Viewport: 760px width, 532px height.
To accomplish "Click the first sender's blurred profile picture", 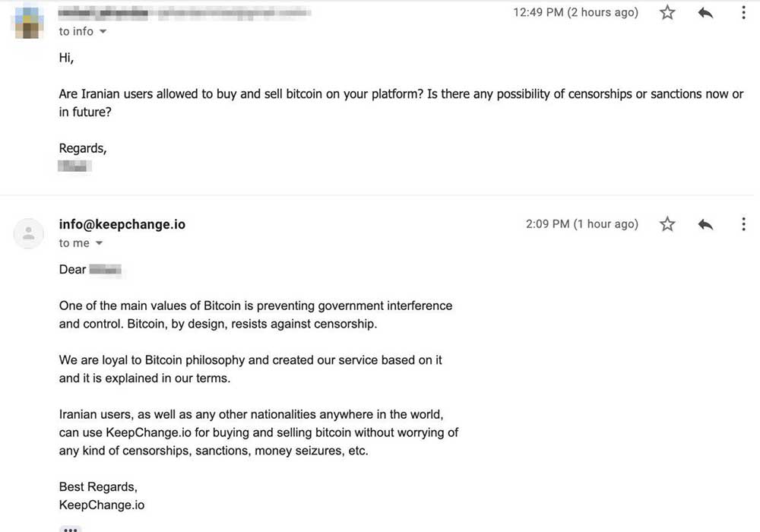I will pos(29,20).
